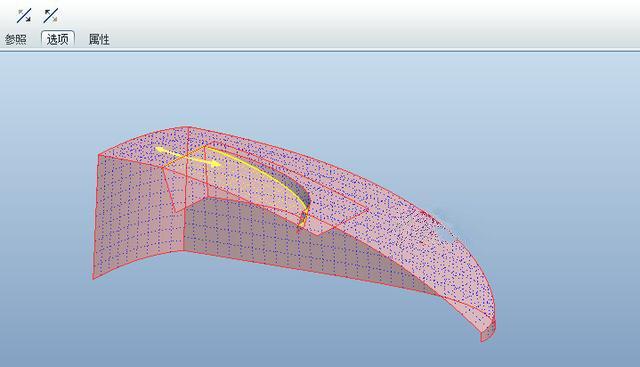Image resolution: width=640 pixels, height=367 pixels.
Task: Open the 属性 tab
Action: (99, 40)
